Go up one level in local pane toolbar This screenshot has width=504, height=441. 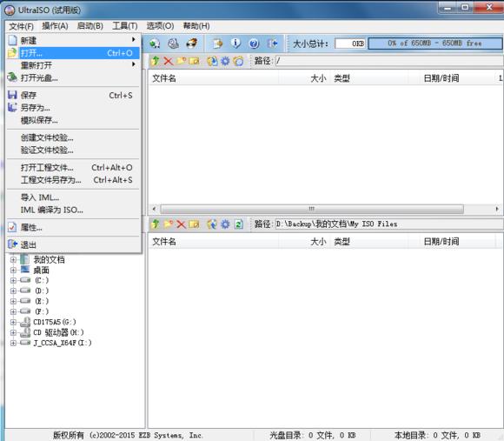[156, 224]
